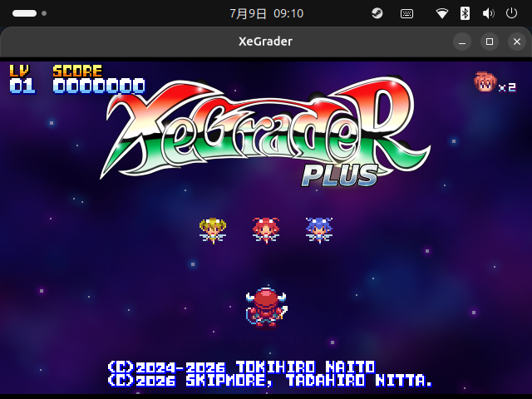The height and width of the screenshot is (399, 532).
Task: Open the on-screen keyboard tray icon
Action: [x=406, y=13]
